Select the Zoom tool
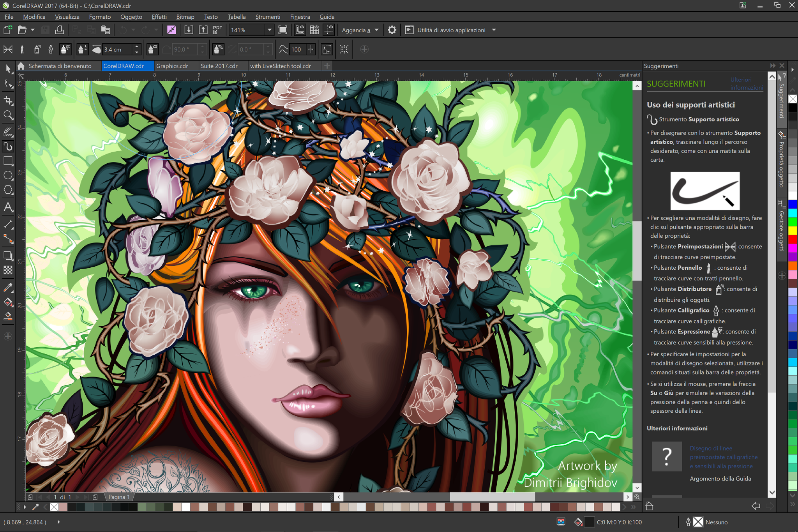This screenshot has width=798, height=532. (x=8, y=115)
